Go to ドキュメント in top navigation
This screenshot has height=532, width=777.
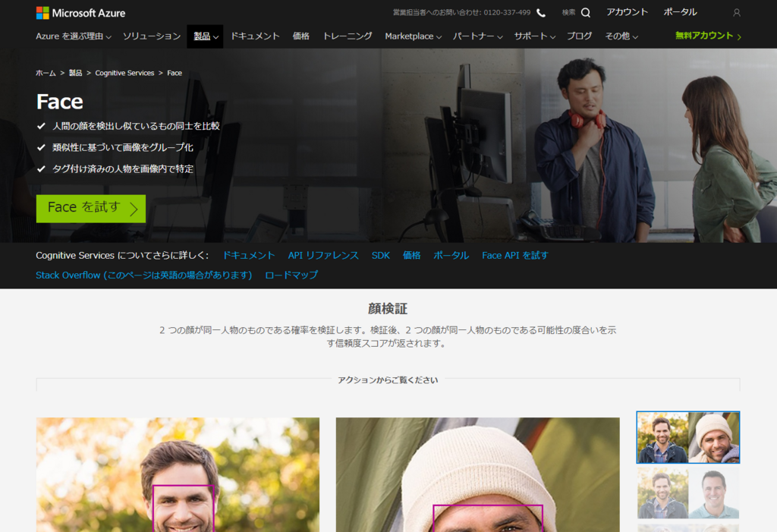[255, 36]
